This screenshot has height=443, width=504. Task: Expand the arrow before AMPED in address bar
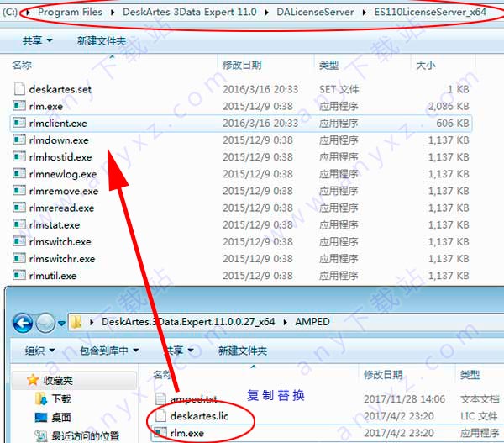pyautogui.click(x=285, y=322)
